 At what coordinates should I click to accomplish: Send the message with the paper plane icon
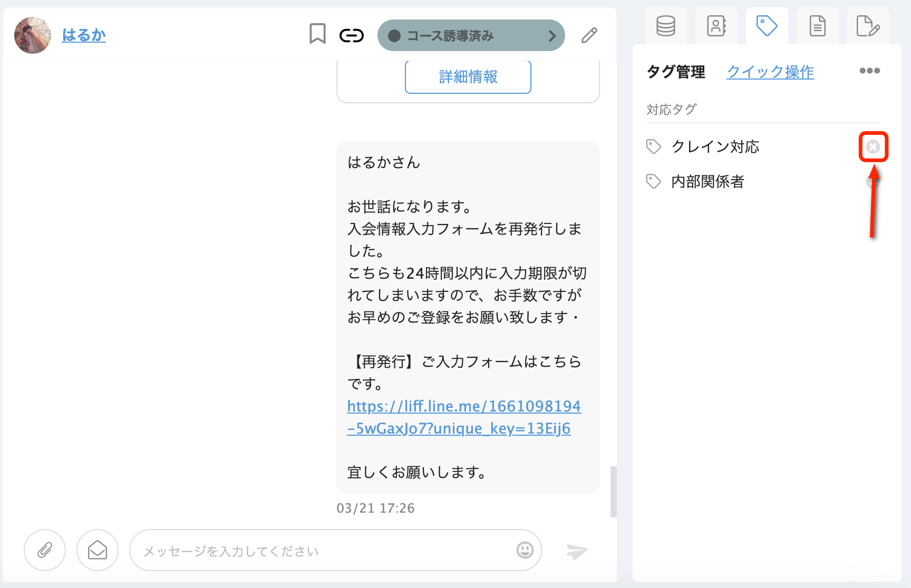click(x=576, y=551)
